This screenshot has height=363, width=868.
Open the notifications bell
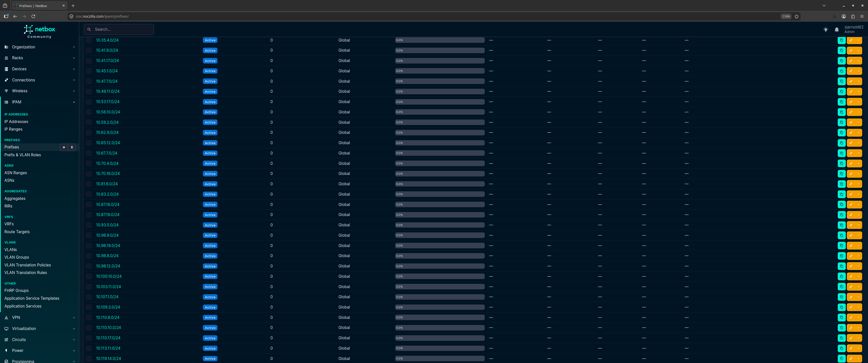click(837, 30)
